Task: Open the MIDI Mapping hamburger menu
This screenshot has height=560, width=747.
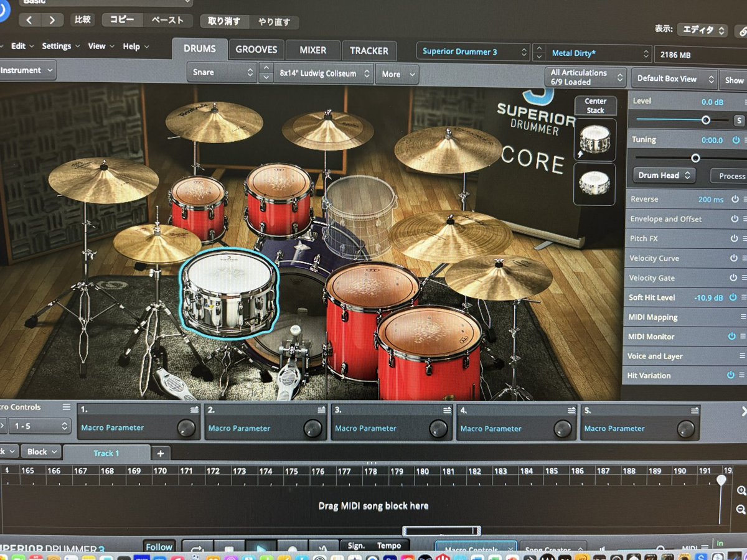Action: [x=744, y=317]
